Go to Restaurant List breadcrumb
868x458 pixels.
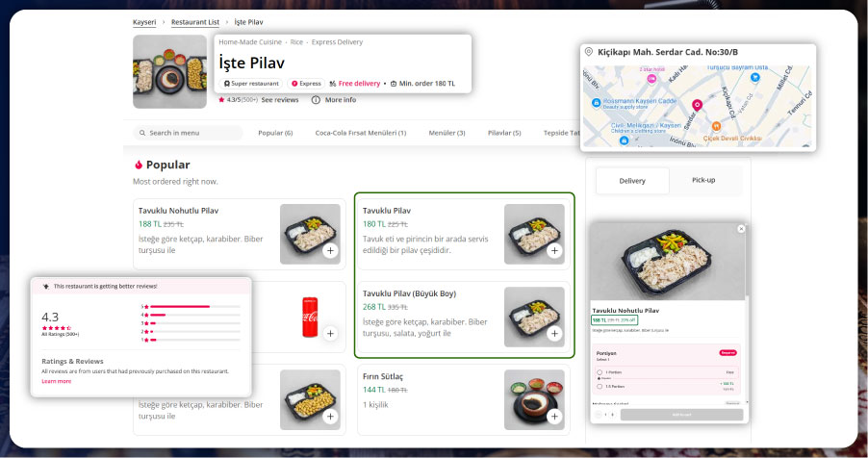194,22
